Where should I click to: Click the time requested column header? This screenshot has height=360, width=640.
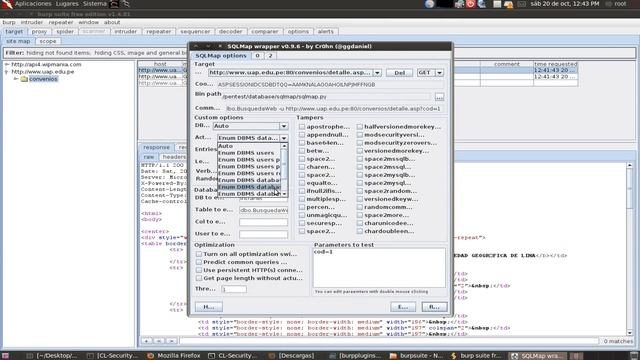(x=555, y=64)
